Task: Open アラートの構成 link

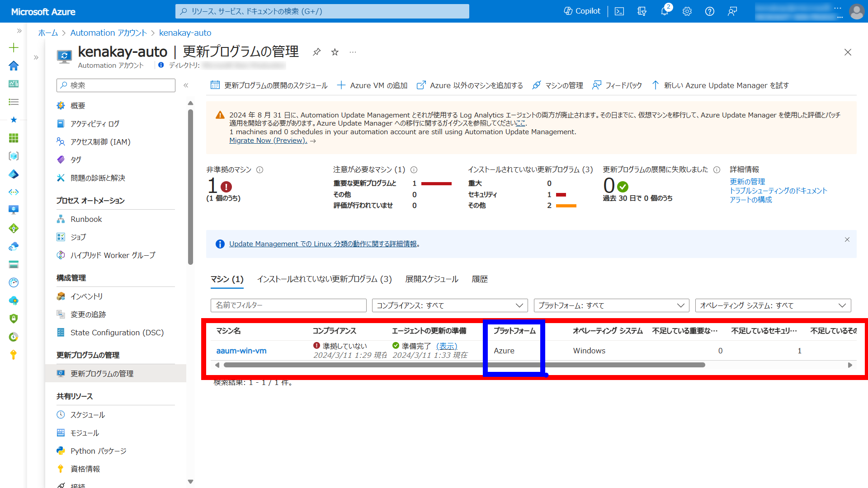Action: (x=750, y=200)
